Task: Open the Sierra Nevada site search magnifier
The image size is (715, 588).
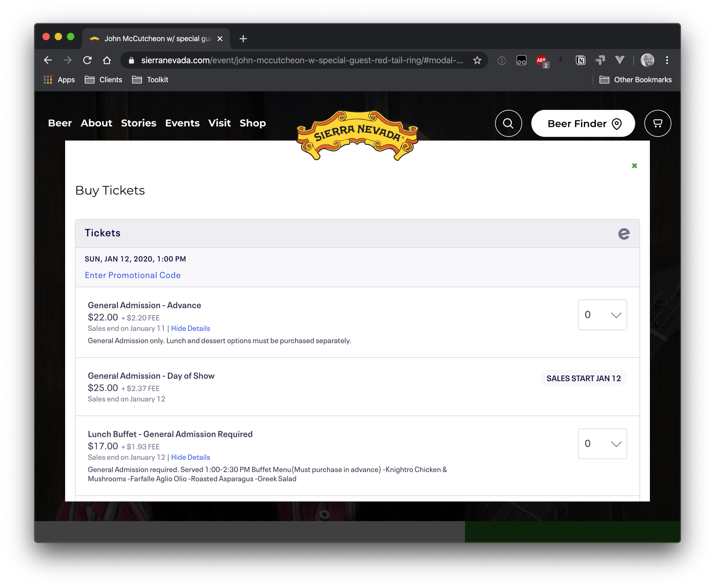Action: [x=508, y=123]
